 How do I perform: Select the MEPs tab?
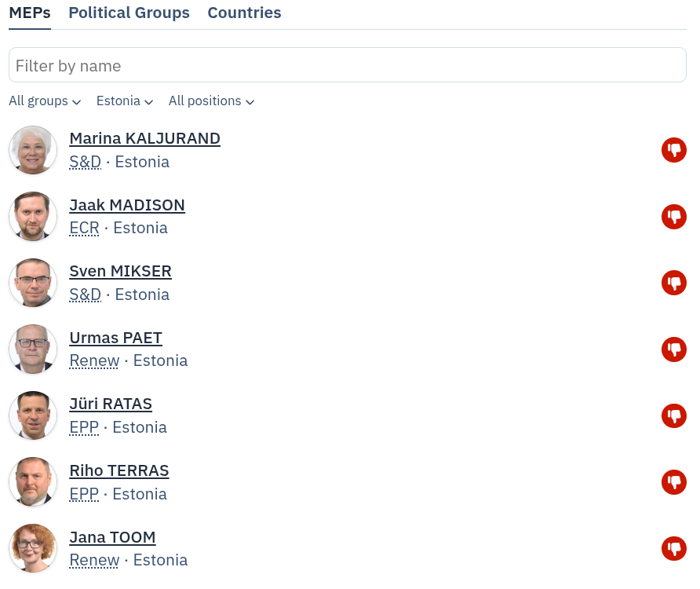30,13
